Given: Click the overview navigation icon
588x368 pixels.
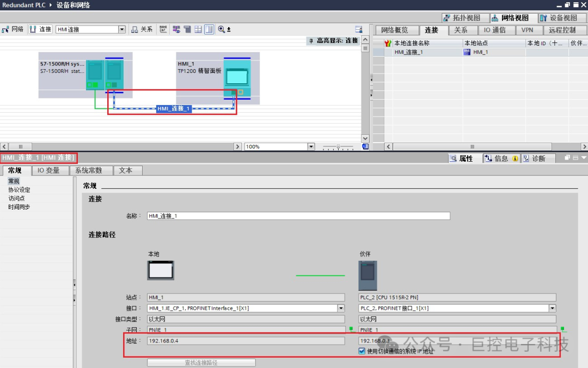Looking at the screenshot, I should (365, 146).
